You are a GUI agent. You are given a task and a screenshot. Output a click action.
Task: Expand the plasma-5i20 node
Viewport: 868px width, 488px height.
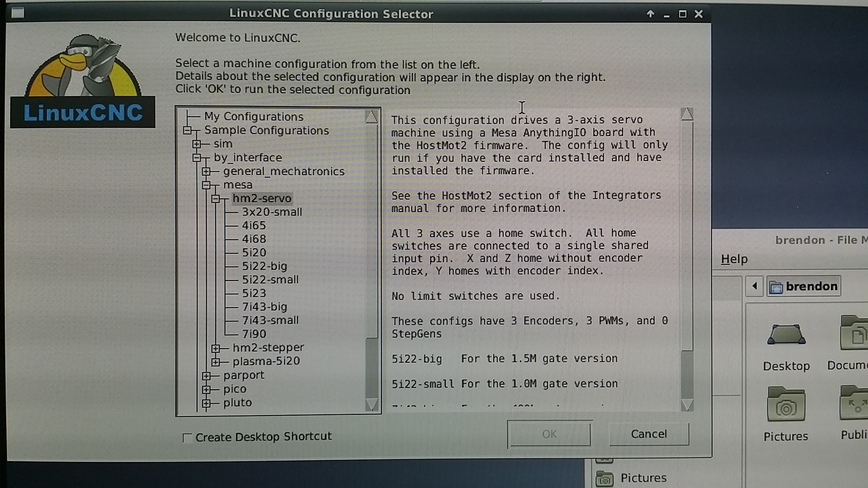tap(216, 362)
